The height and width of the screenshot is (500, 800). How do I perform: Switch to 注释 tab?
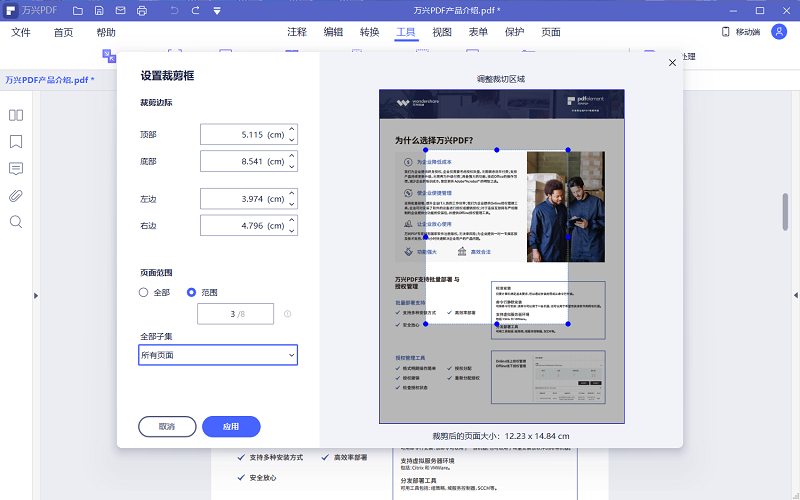297,32
